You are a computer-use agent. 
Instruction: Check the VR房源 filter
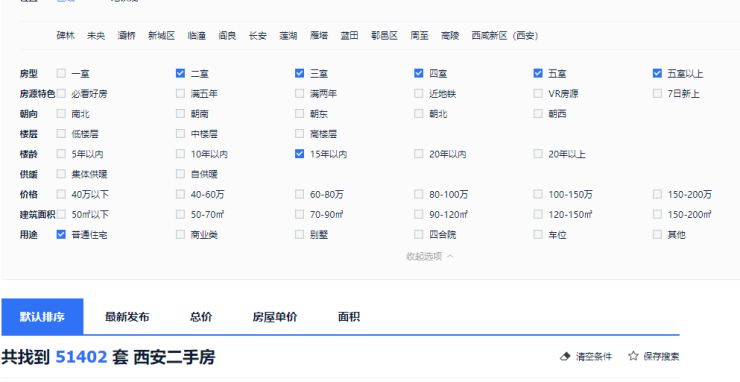click(538, 93)
